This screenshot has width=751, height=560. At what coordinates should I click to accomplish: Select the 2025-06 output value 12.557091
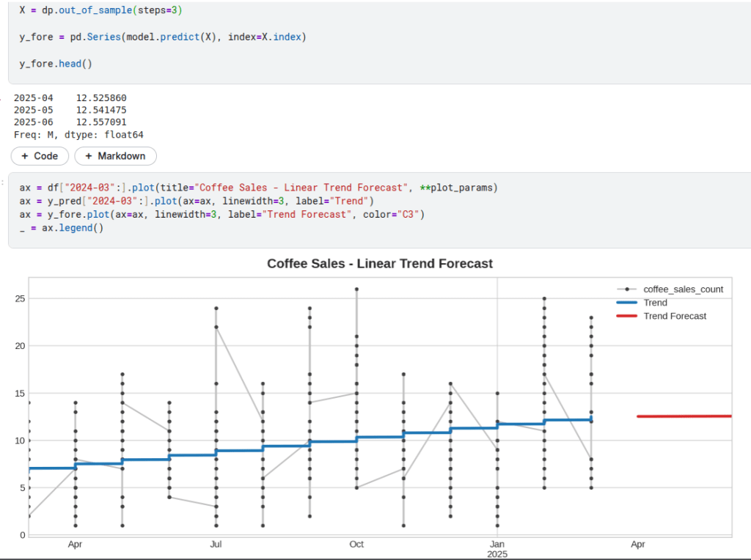(x=101, y=122)
